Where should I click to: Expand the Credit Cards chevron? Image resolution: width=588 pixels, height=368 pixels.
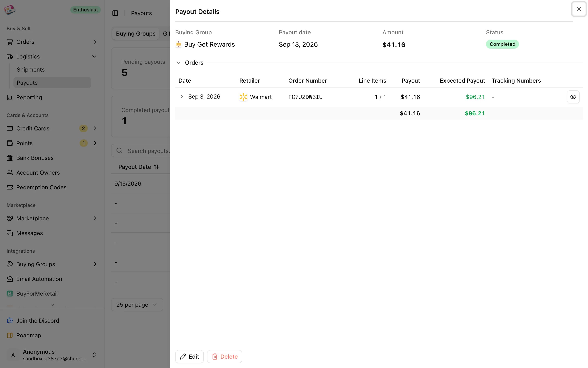click(95, 129)
